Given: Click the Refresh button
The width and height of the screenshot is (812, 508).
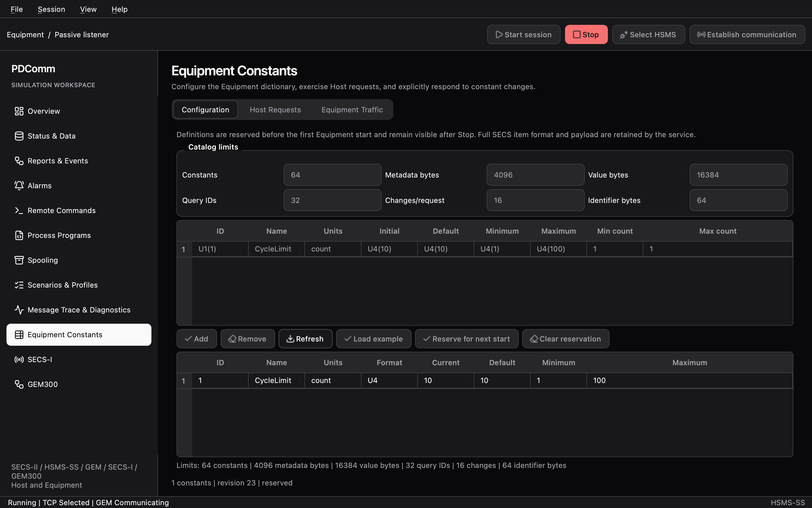Looking at the screenshot, I should (305, 339).
